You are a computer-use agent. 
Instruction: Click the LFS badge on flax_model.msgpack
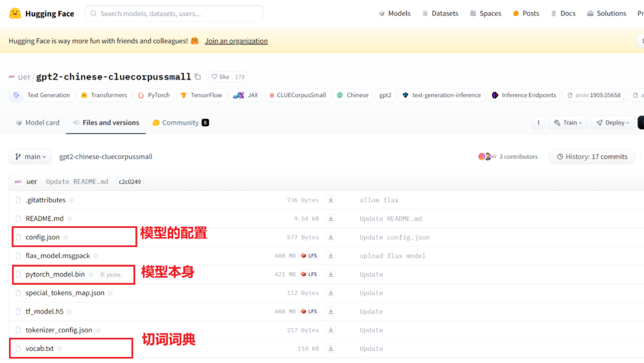pyautogui.click(x=309, y=256)
